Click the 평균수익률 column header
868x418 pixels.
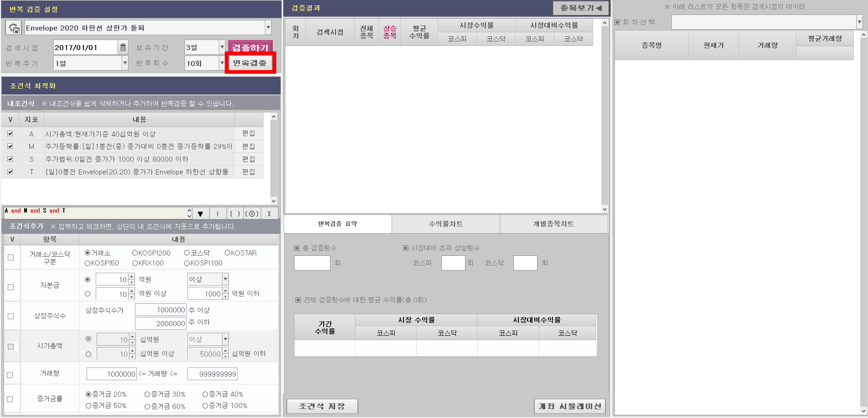(419, 32)
